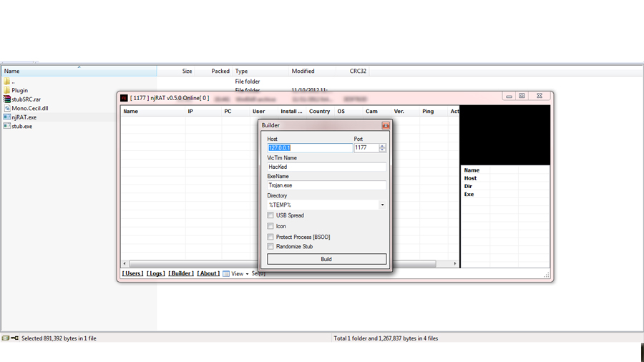Image resolution: width=644 pixels, height=362 pixels.
Task: Open the [Logs] section
Action: click(156, 273)
